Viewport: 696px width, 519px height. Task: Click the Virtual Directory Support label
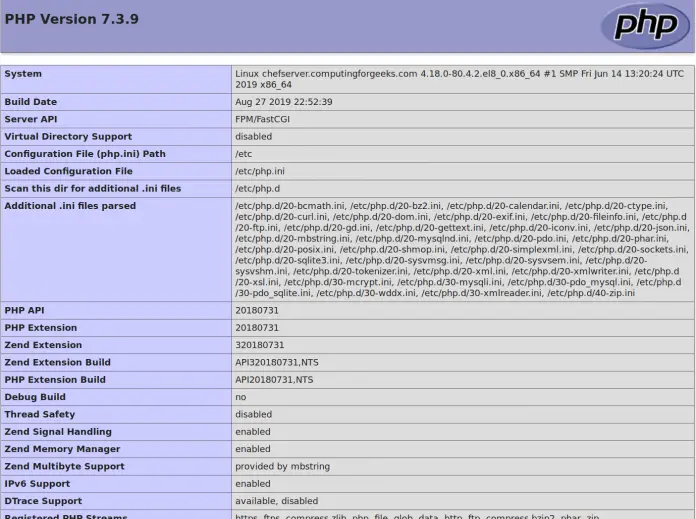click(x=68, y=137)
